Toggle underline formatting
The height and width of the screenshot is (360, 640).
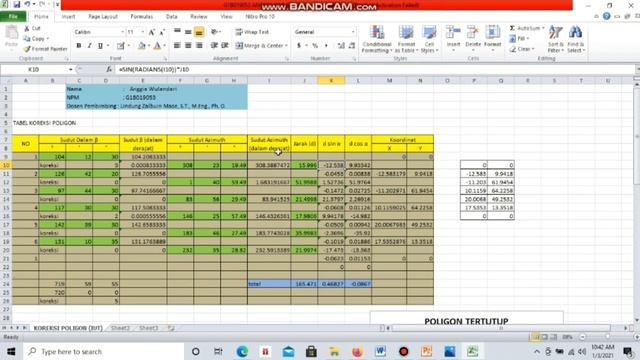tap(100, 46)
